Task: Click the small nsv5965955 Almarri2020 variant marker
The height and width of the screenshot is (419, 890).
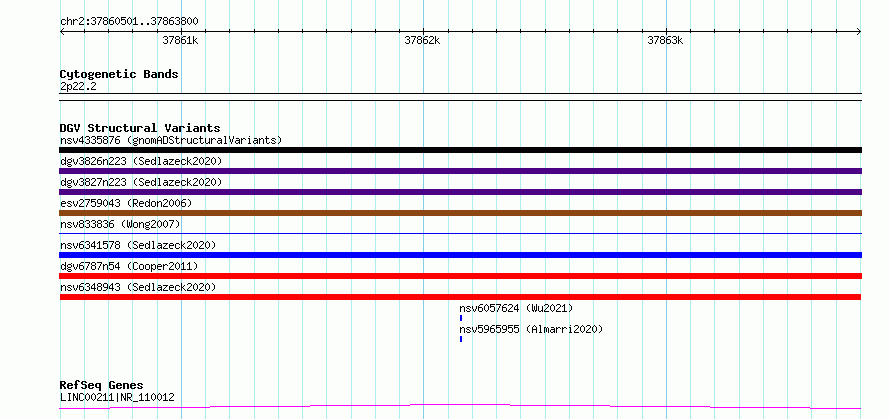Action: [461, 339]
